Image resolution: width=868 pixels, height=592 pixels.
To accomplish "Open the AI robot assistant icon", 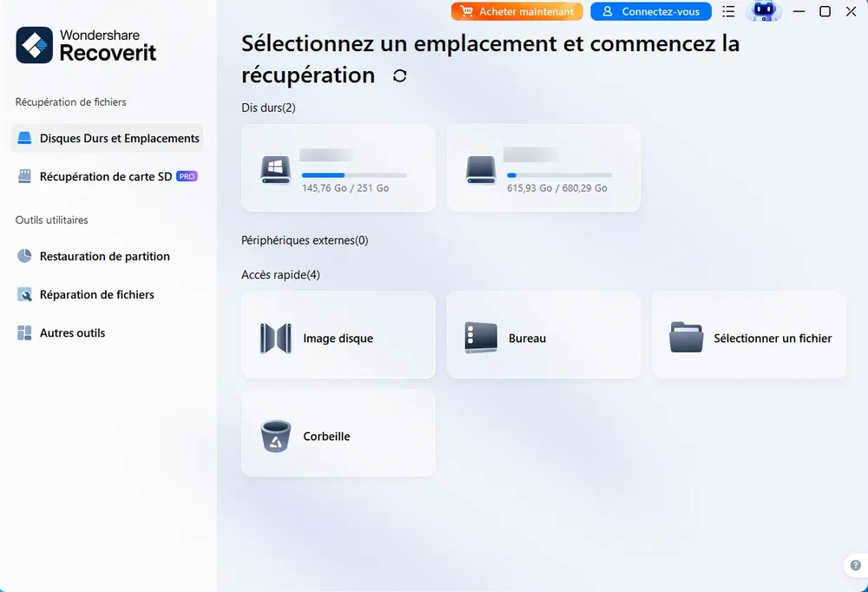I will (764, 11).
